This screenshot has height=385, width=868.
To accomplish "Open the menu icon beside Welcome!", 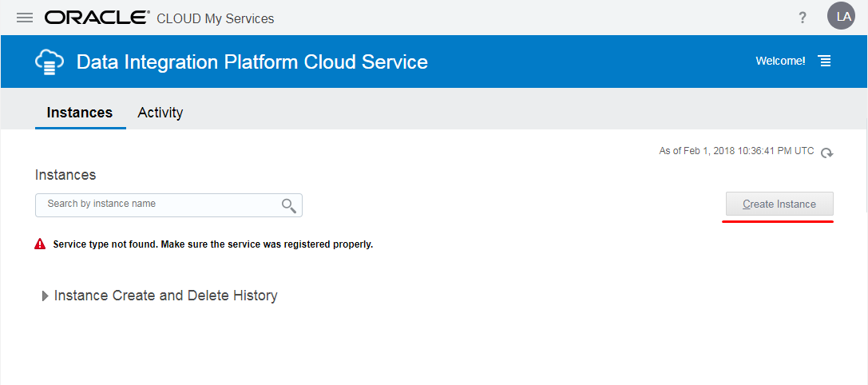I will (x=825, y=62).
